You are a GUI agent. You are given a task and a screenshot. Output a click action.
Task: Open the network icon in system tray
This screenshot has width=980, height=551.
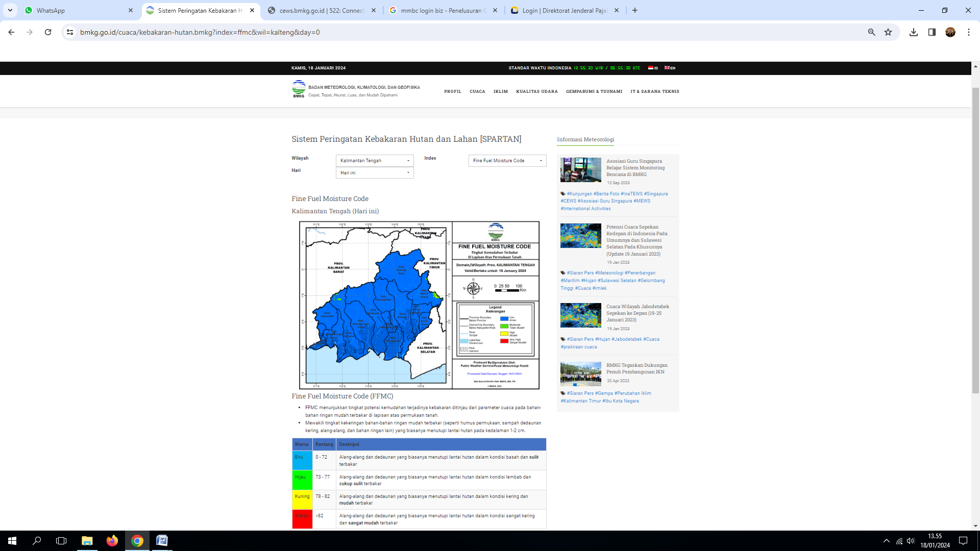tap(899, 541)
